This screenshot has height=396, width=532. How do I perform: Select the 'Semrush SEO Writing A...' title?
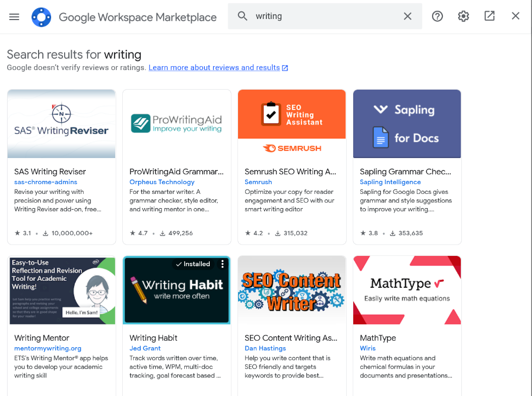coord(290,172)
